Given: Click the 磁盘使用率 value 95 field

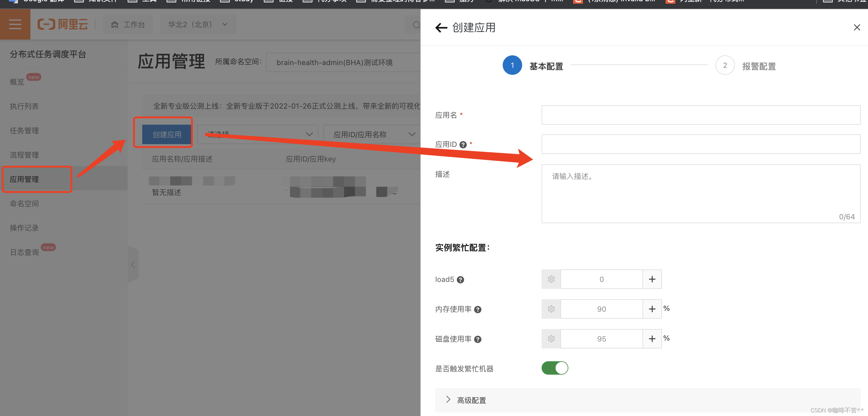Looking at the screenshot, I should point(601,338).
